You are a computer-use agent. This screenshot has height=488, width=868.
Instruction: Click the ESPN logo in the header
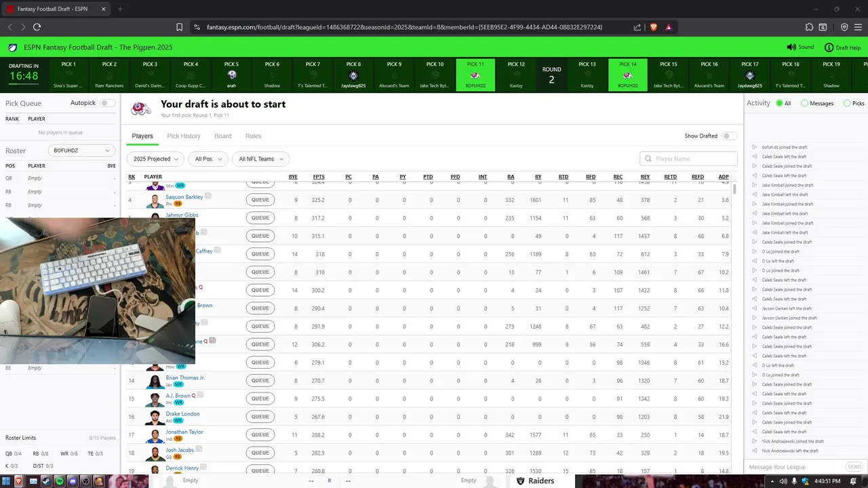(x=12, y=47)
